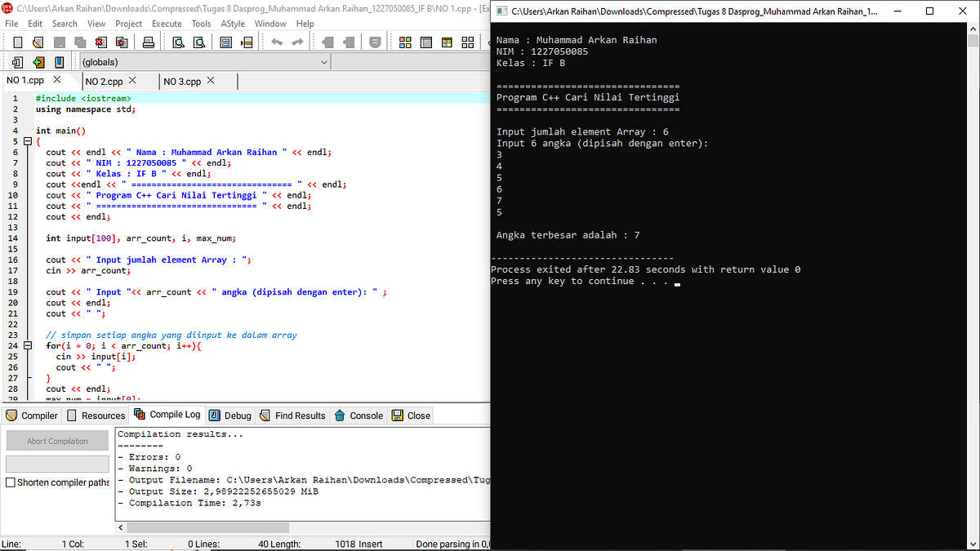Open the Debug panel tab
980x551 pixels.
[230, 415]
